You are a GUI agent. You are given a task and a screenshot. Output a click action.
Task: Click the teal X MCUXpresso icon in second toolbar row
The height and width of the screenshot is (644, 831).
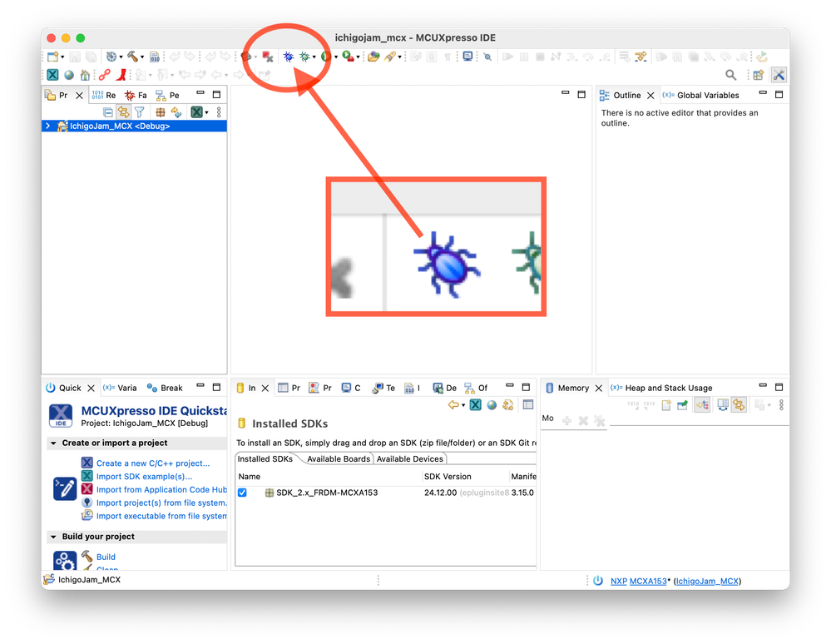pyautogui.click(x=52, y=75)
